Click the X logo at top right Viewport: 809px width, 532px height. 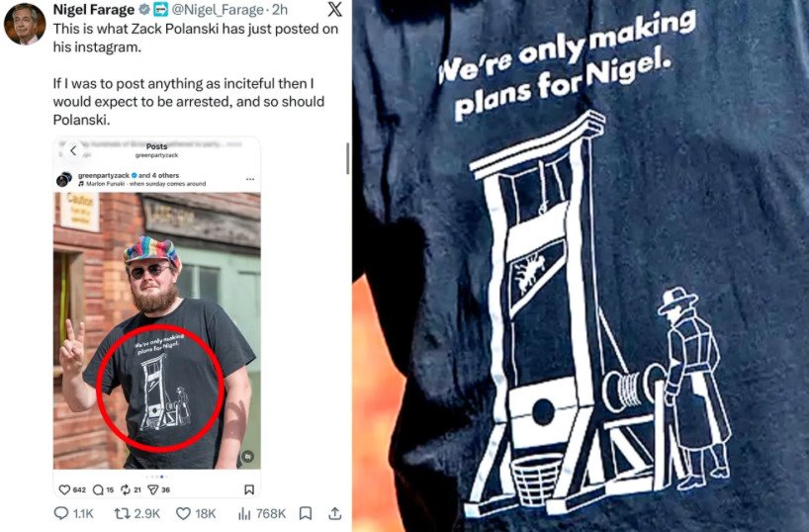click(335, 9)
